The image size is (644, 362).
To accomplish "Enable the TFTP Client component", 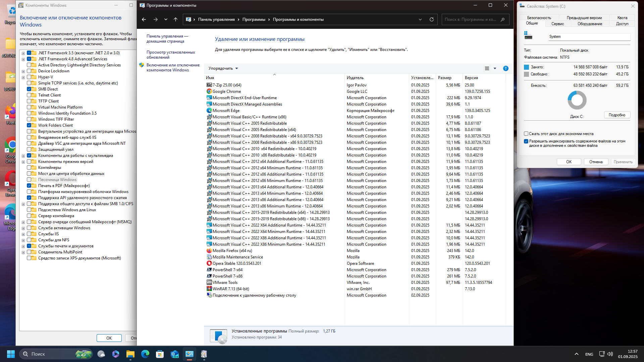I will click(x=29, y=101).
